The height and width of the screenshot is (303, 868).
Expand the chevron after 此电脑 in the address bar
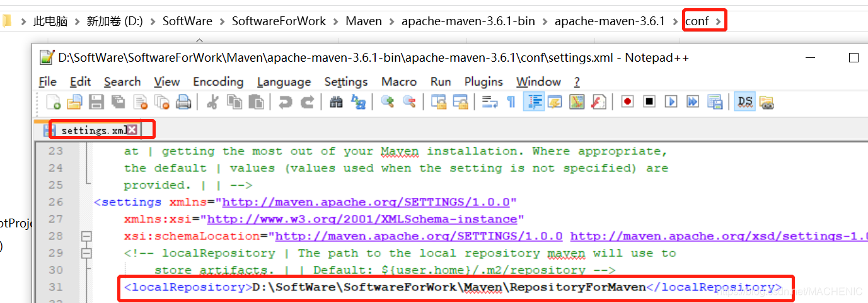77,21
